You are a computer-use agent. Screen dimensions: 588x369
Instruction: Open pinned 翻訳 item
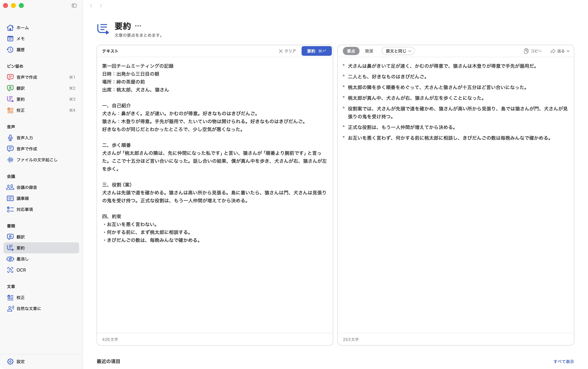coord(41,88)
